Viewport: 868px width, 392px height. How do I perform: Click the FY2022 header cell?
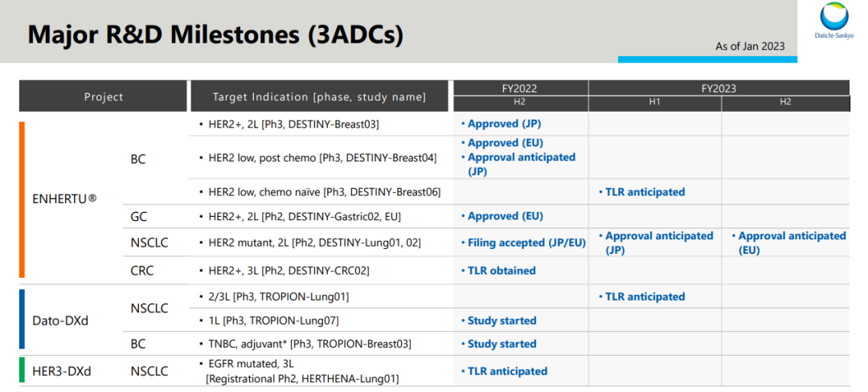click(520, 88)
